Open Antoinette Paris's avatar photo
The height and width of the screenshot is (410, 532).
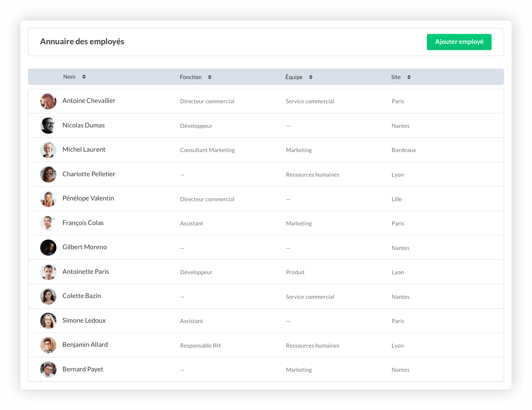[x=48, y=272]
